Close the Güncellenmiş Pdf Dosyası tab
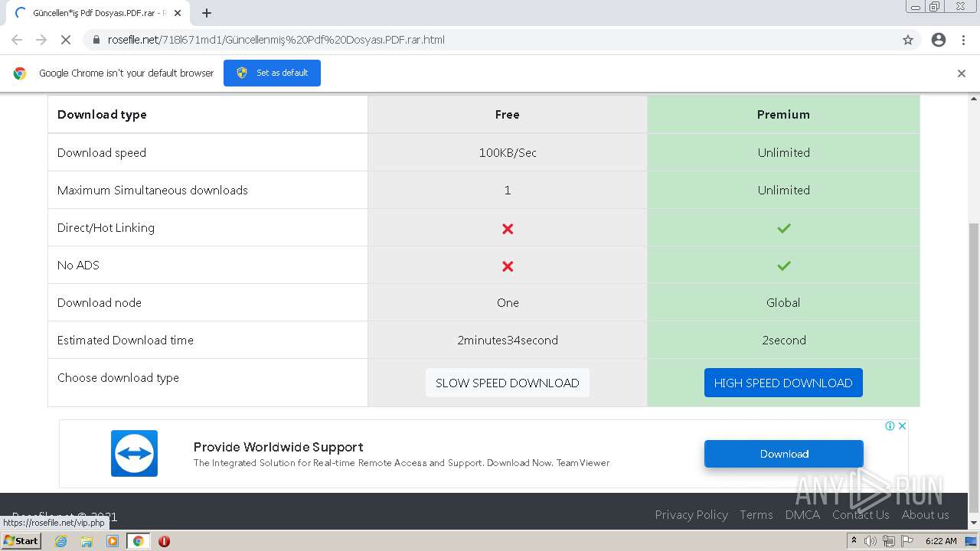 pos(178,13)
